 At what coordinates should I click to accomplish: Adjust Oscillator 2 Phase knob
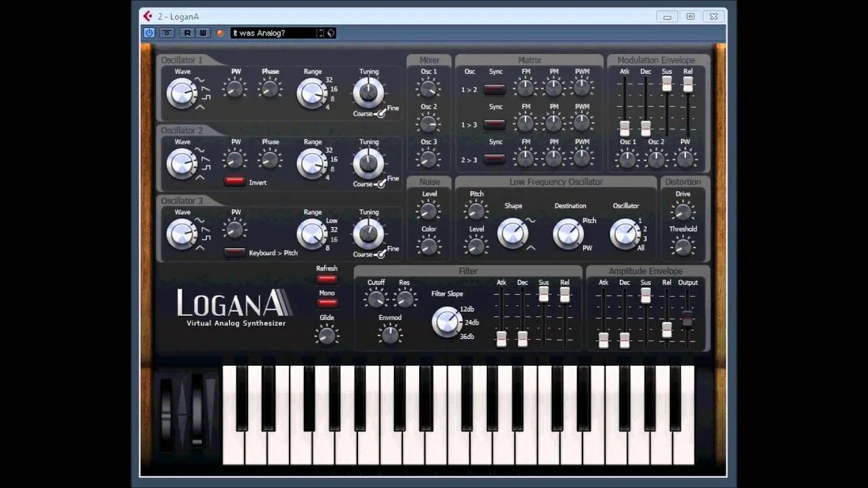click(x=270, y=159)
